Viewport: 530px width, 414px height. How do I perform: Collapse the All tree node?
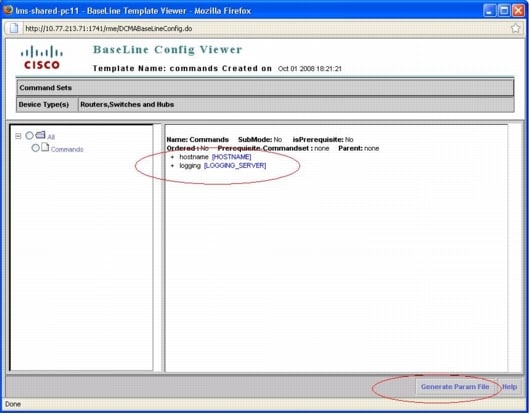tap(18, 136)
